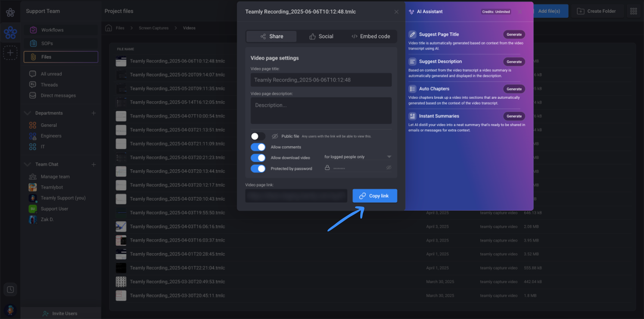Open Teamly Recording_2025-04-03T16:06:16.tmlc thumbnail
The height and width of the screenshot is (319, 644).
121,226
